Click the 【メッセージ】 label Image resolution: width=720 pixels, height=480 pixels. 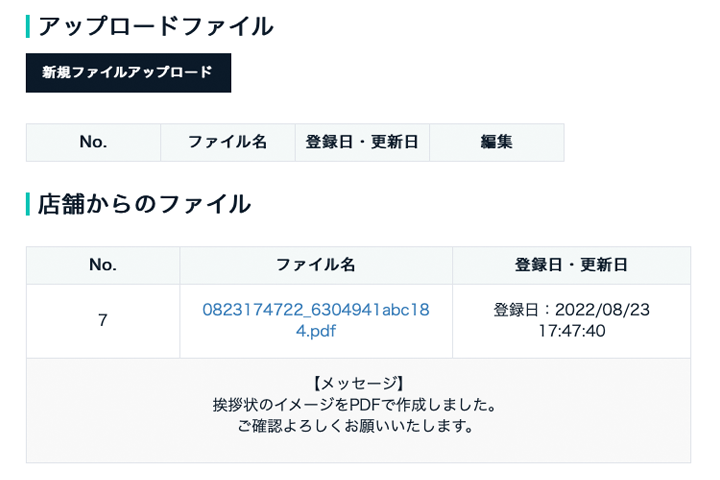pos(359,384)
